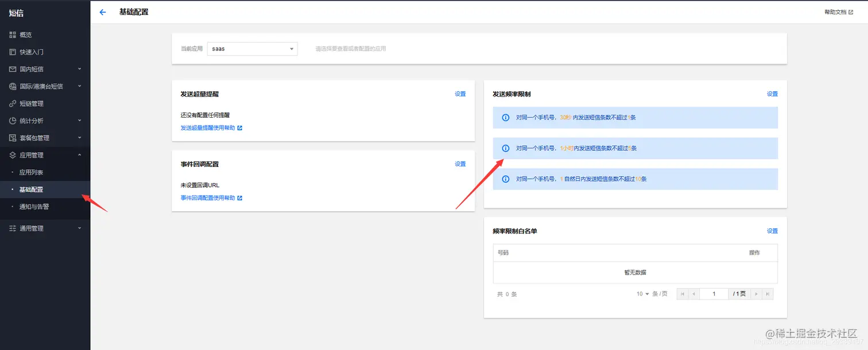Click the 号码 column header
The image size is (868, 350).
[x=503, y=253]
